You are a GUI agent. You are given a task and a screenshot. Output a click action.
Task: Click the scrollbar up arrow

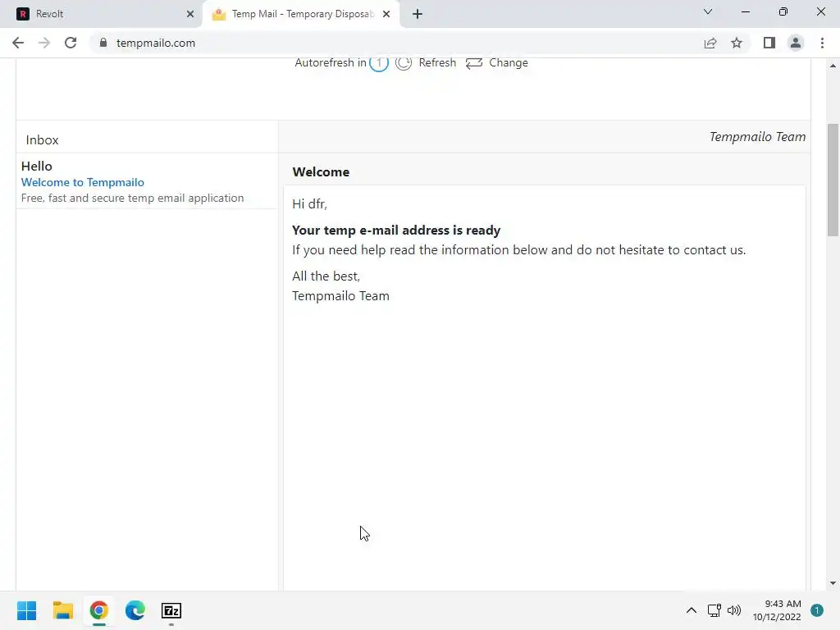click(x=833, y=66)
